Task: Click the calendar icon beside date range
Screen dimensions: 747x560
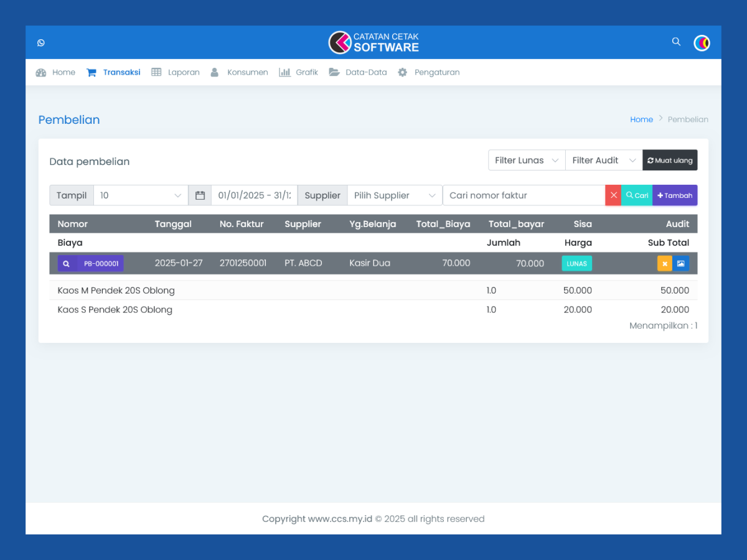Action: (x=200, y=195)
